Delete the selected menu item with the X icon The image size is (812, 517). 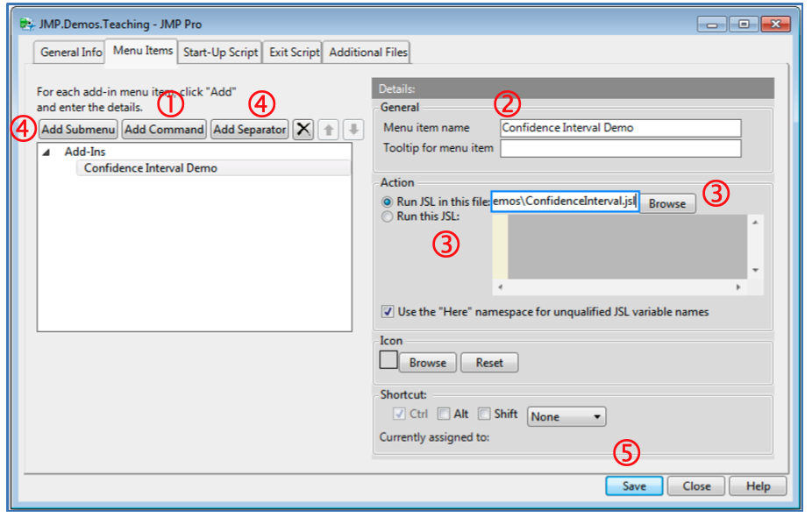click(x=303, y=129)
